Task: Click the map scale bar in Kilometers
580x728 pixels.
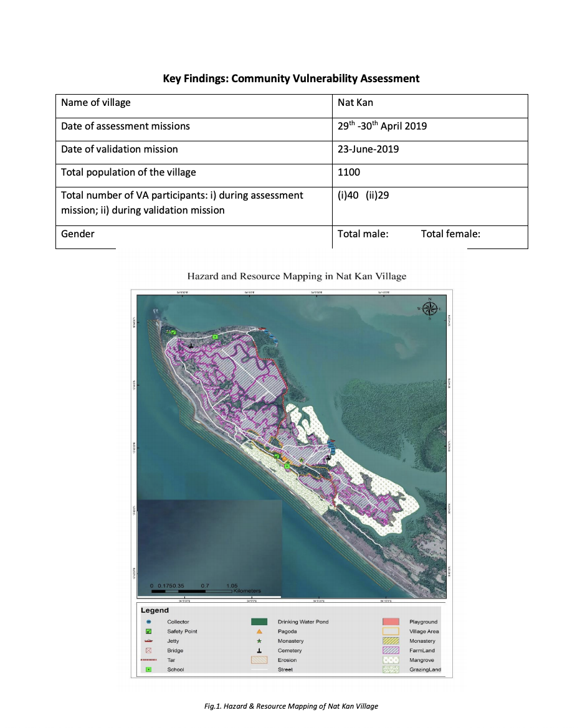Action: pos(193,590)
